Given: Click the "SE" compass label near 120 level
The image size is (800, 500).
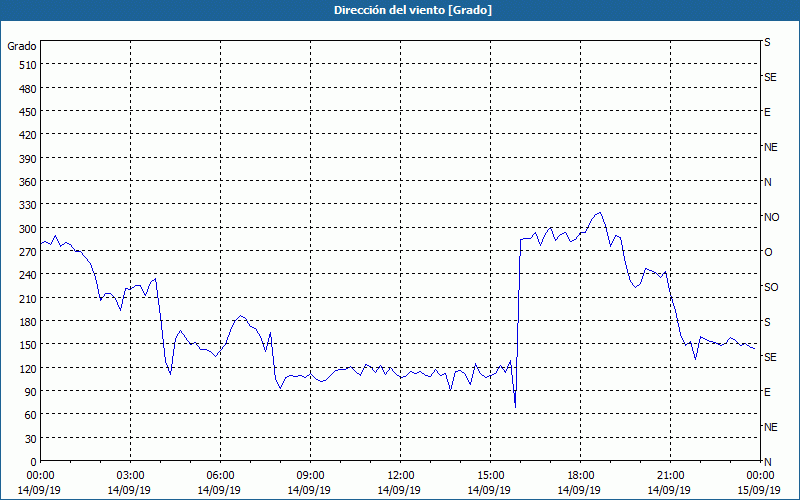Looking at the screenshot, I should [x=770, y=357].
